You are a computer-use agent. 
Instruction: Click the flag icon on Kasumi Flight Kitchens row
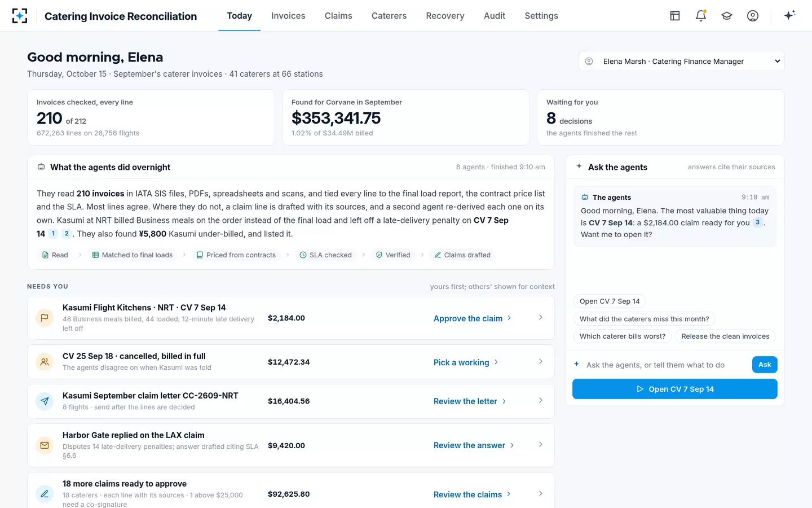pos(45,318)
